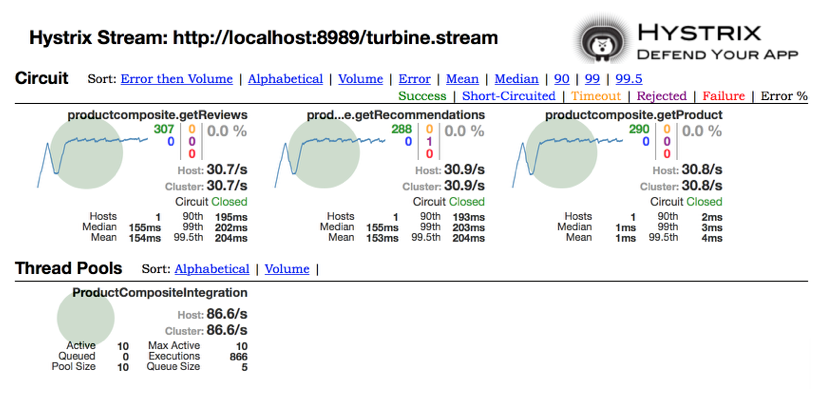
Task: Click getProduct host rate 30.8/s
Action: (x=702, y=170)
